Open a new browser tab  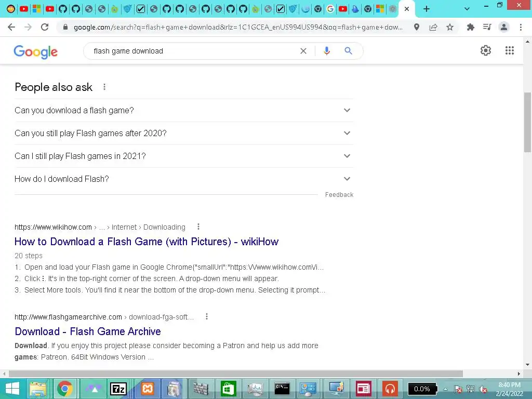tap(427, 9)
